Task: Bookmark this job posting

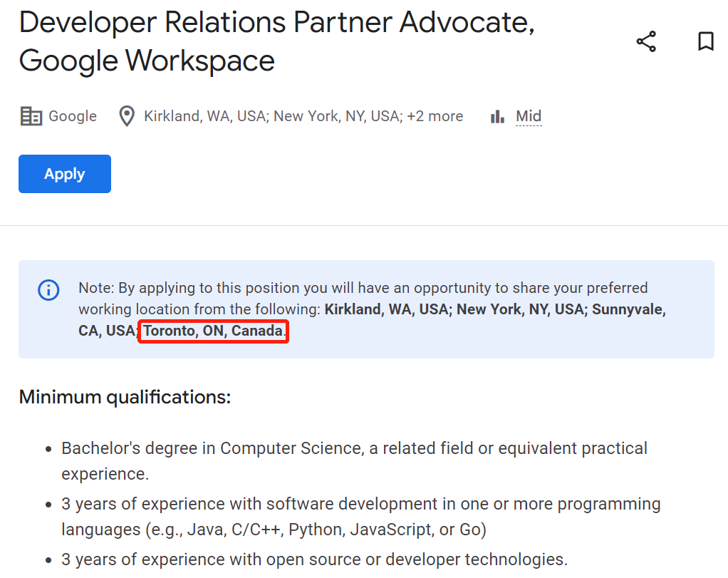Action: pyautogui.click(x=706, y=41)
